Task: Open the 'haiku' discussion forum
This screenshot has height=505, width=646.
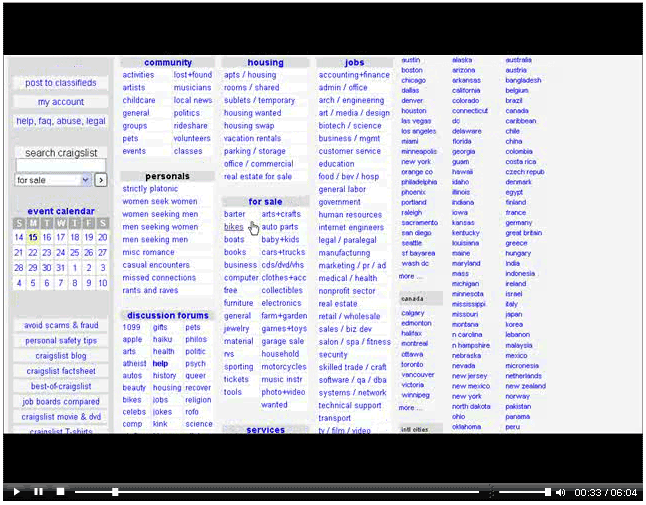Action: click(x=162, y=339)
